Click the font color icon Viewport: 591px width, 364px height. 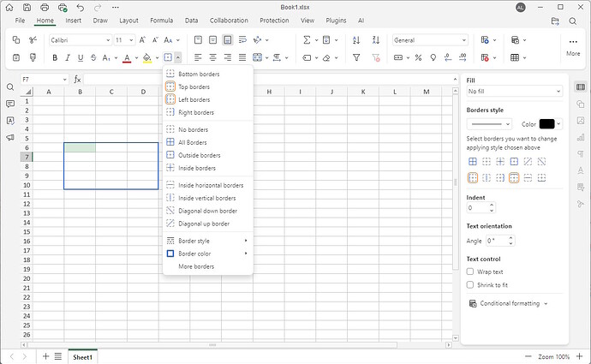coord(127,57)
